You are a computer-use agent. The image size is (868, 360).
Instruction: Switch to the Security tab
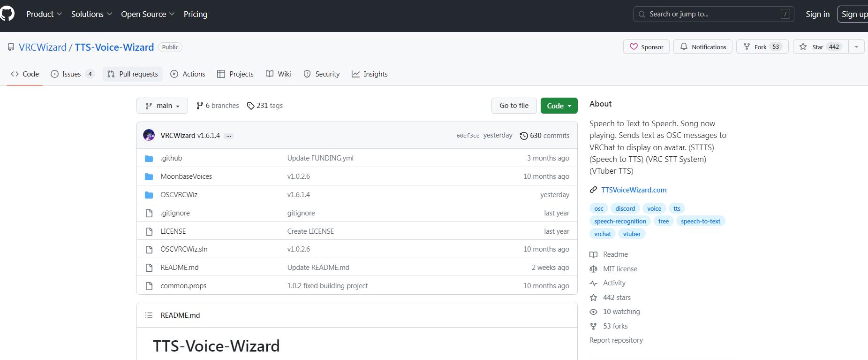(x=322, y=74)
